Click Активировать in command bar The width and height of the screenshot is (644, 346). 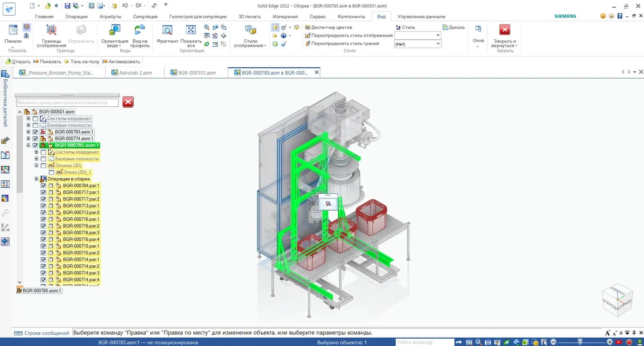coord(121,62)
